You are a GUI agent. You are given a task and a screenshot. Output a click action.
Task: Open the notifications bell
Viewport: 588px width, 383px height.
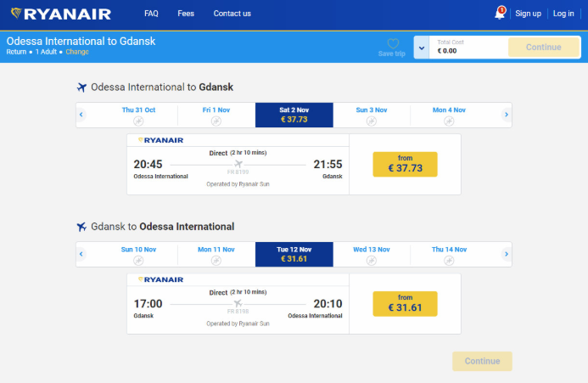500,14
